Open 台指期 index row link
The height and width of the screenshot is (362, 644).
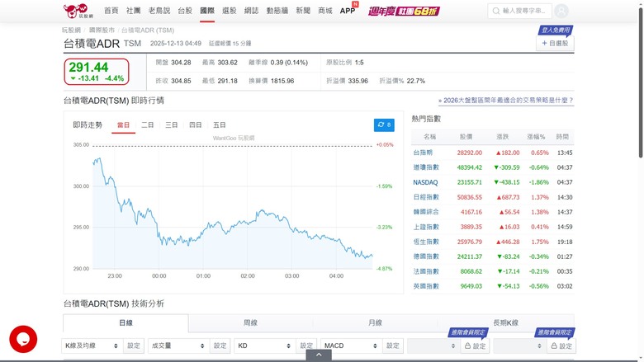click(x=423, y=153)
